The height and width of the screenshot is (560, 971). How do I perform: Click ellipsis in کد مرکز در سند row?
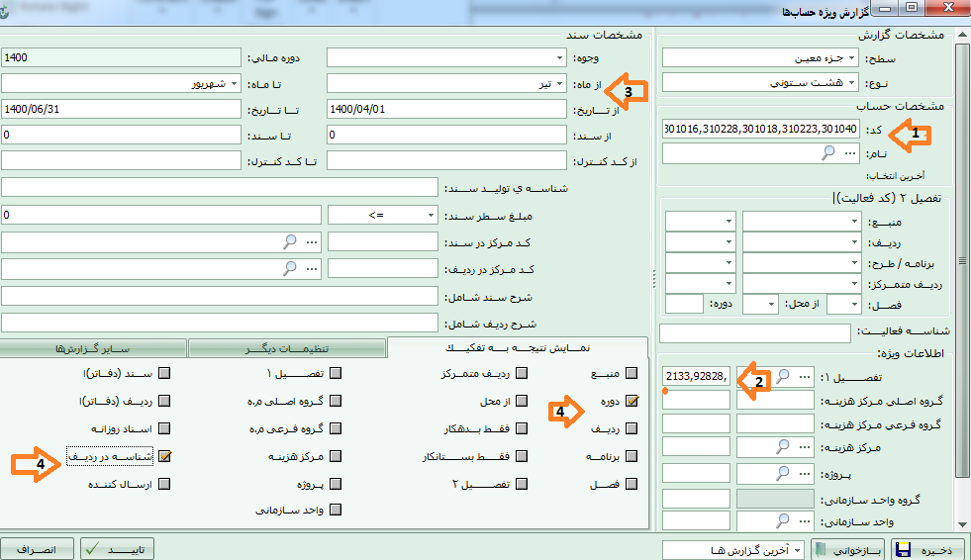(312, 242)
